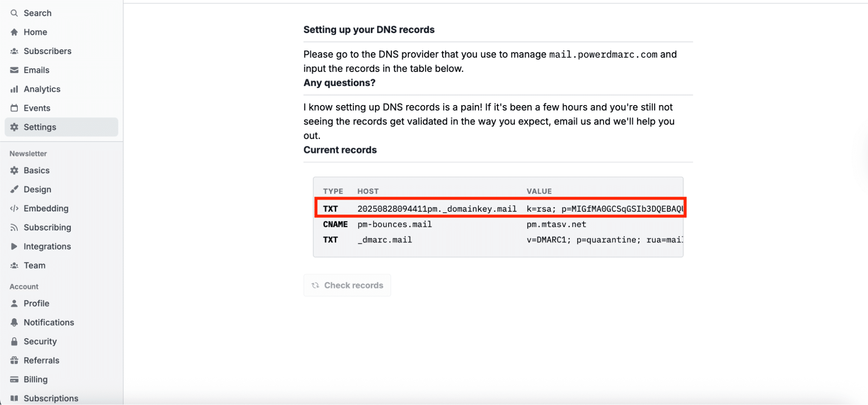Screen dimensions: 868x405
Task: Click the Home house icon
Action: (x=14, y=32)
